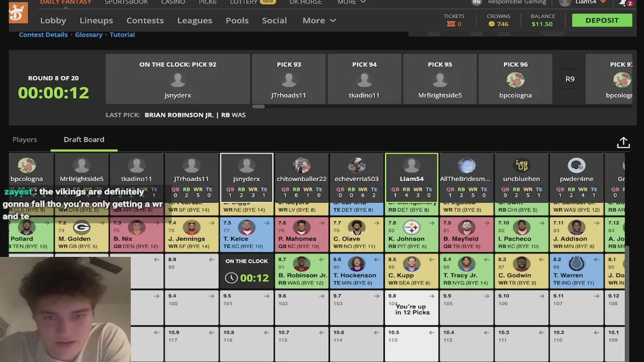Open J. Jennings pick card

[191, 234]
